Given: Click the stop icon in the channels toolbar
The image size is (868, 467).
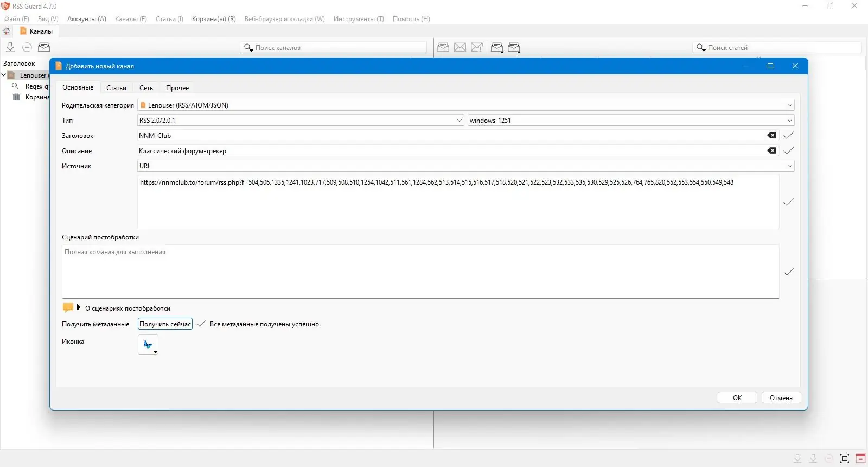Looking at the screenshot, I should tap(27, 47).
